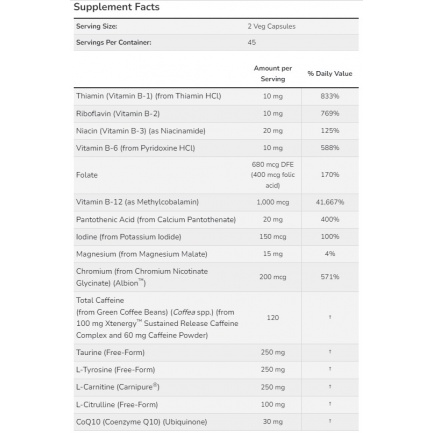Click the Riboflavin 769% daily value
433x433 pixels.
pyautogui.click(x=330, y=114)
